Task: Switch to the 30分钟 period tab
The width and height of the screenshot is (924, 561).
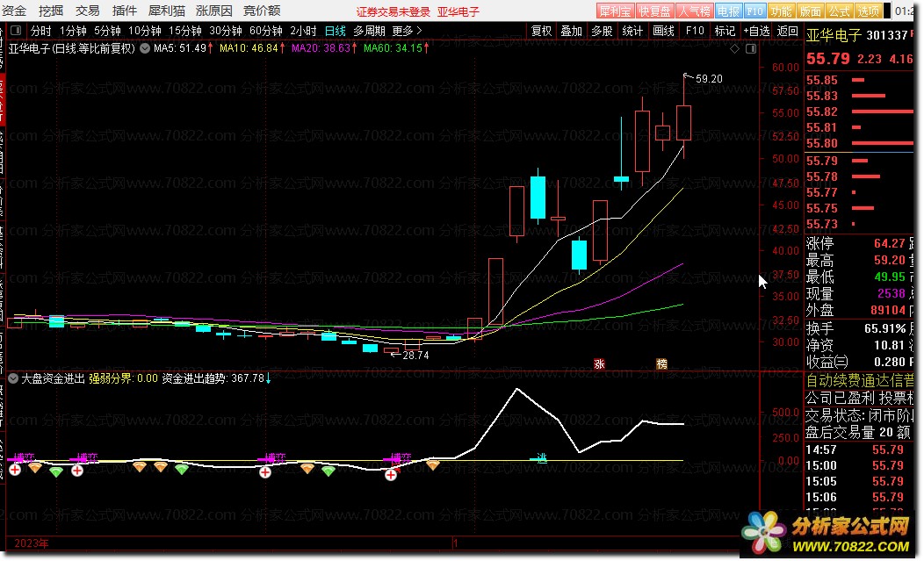Action: tap(226, 31)
